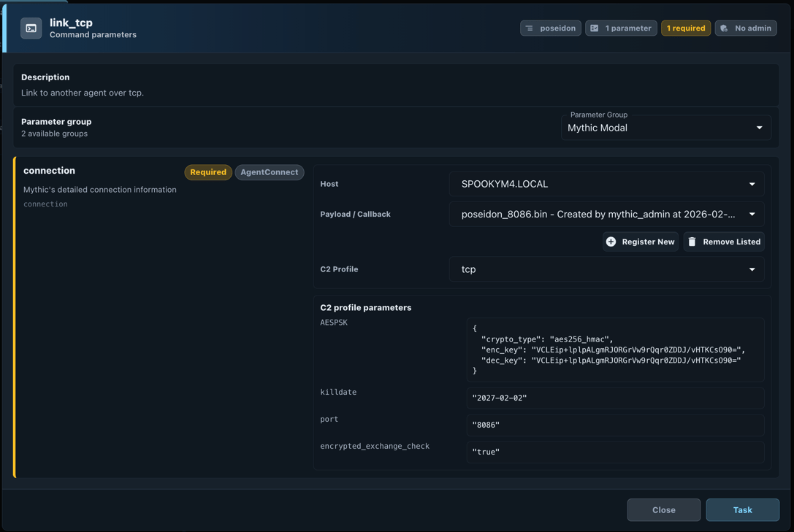Submit with the Task button
The width and height of the screenshot is (794, 532).
(743, 510)
